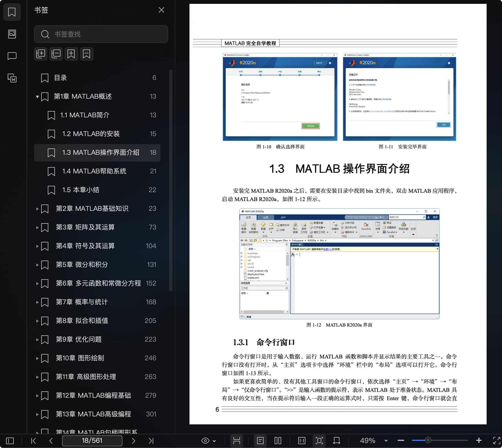The image size is (502, 448).
Task: Toggle the sidebar panel icon at bottom-left
Action: click(x=10, y=441)
